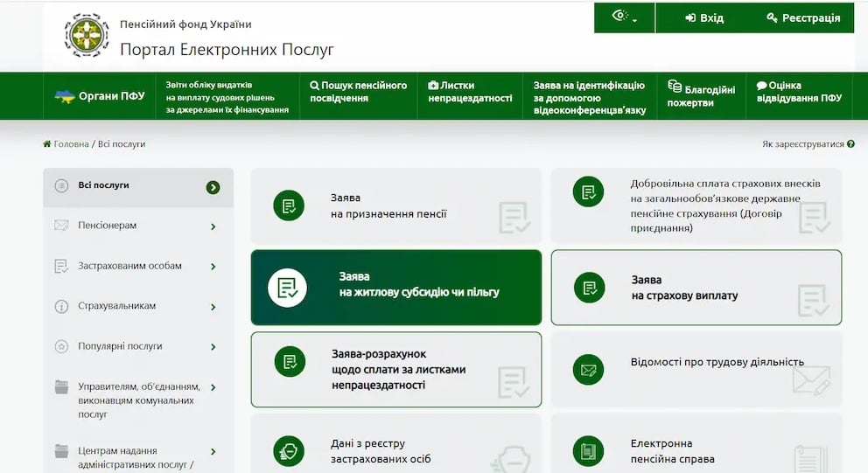
Task: Click the help question mark next to Як зареєструватися
Action: 850,144
